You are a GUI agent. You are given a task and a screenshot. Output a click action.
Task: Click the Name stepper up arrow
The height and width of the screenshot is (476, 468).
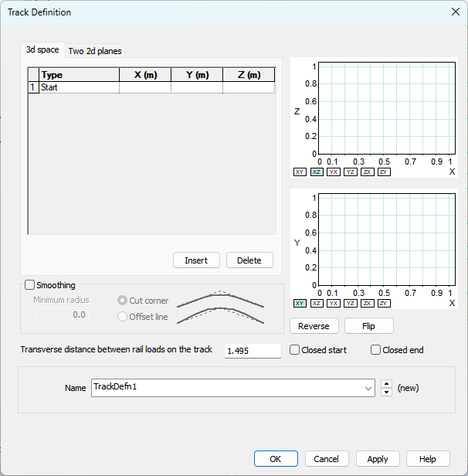(386, 384)
